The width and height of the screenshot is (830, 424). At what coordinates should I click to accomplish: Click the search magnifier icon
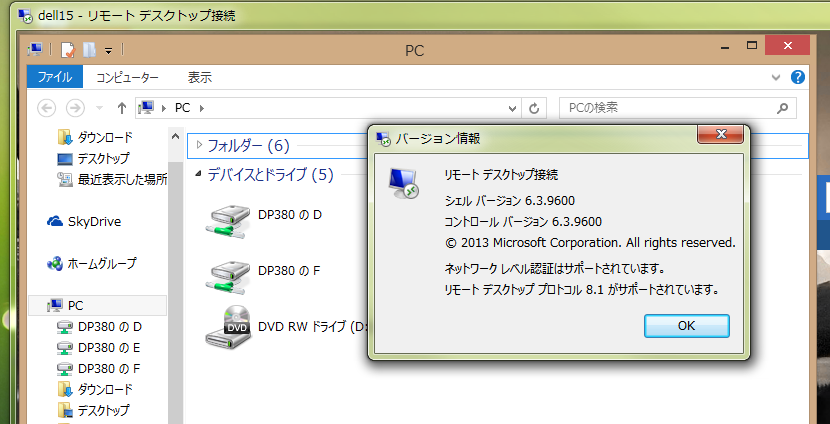[782, 108]
